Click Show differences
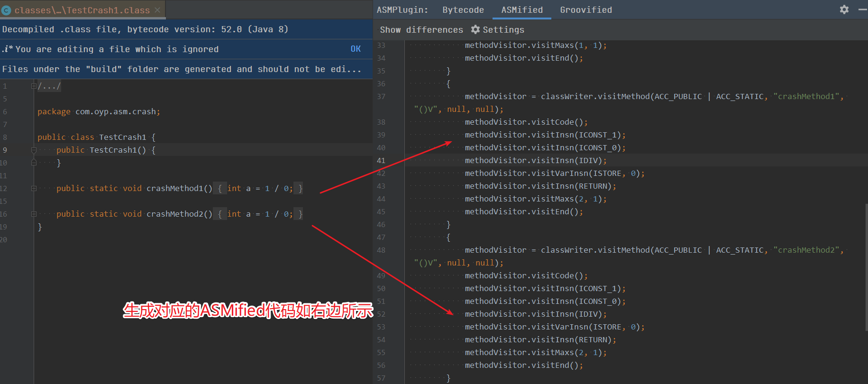This screenshot has height=384, width=868. pyautogui.click(x=421, y=30)
